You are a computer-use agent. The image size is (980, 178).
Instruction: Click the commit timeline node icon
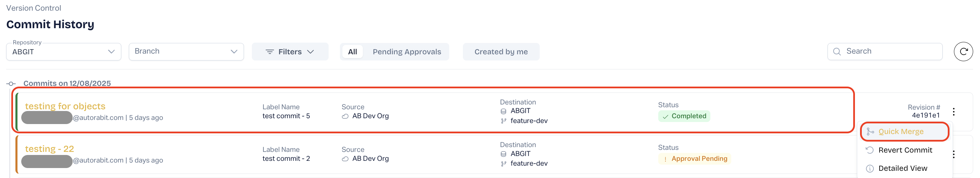[11, 84]
